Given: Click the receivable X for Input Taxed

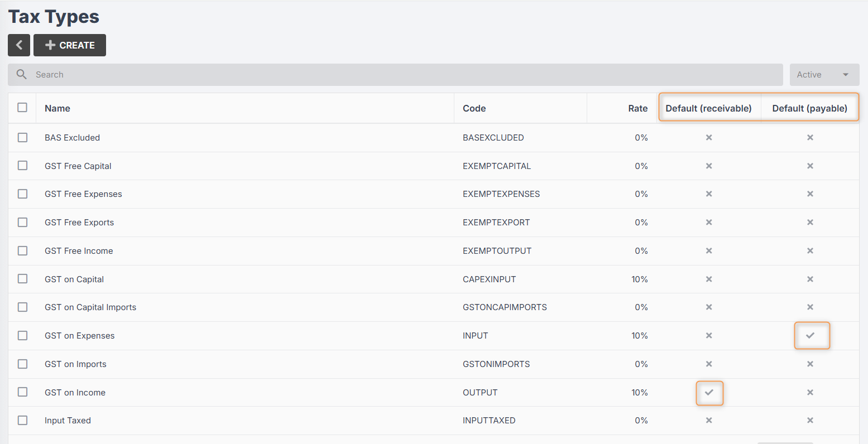Looking at the screenshot, I should click(709, 420).
